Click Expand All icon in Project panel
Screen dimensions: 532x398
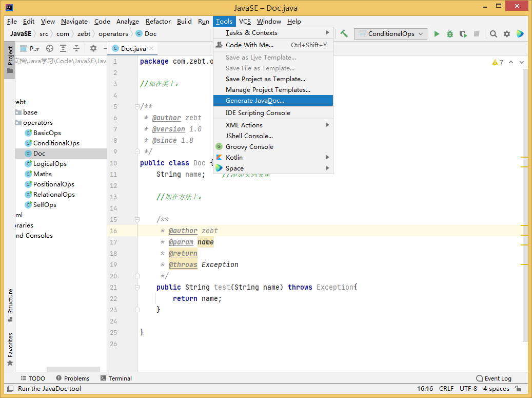63,48
